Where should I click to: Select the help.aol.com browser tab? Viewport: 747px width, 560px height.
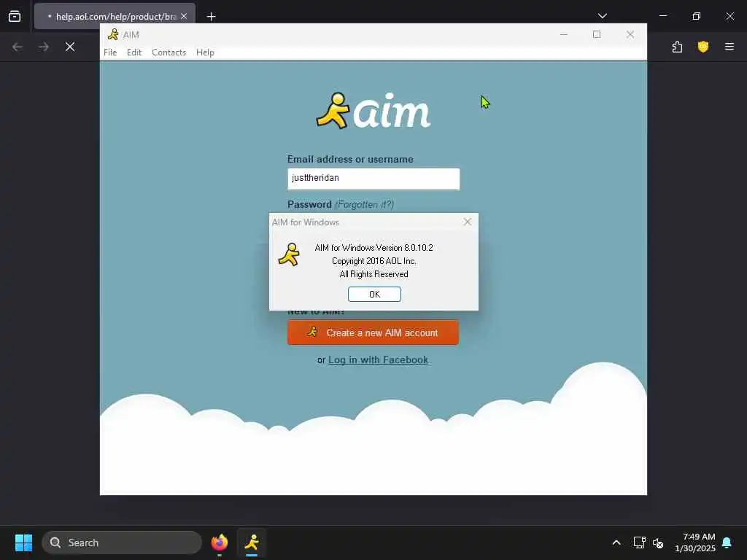click(x=115, y=16)
